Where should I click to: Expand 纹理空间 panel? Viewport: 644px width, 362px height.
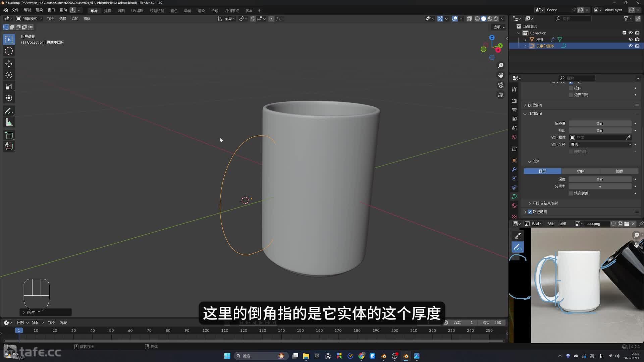tap(535, 105)
